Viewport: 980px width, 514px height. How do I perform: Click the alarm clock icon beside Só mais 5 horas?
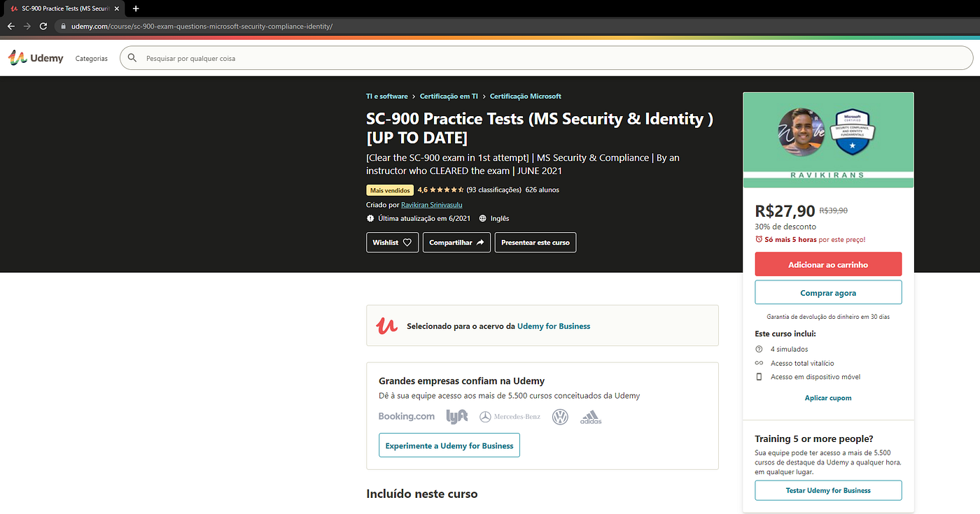[759, 239]
